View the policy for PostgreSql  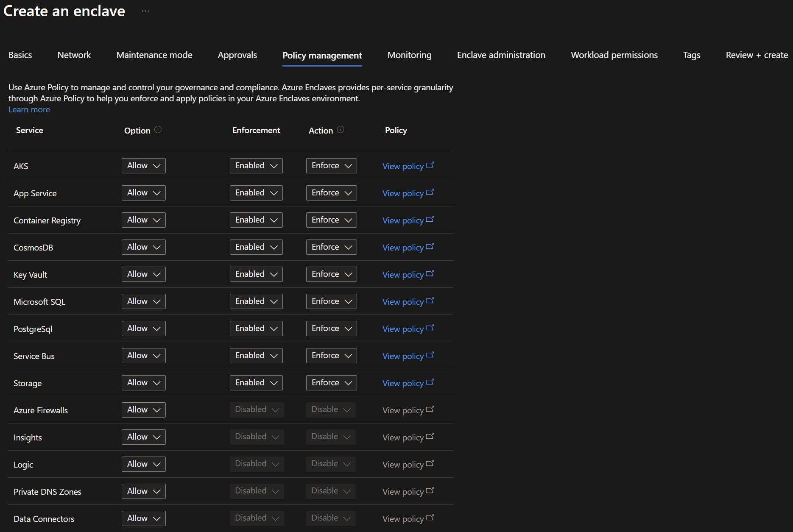[408, 329]
